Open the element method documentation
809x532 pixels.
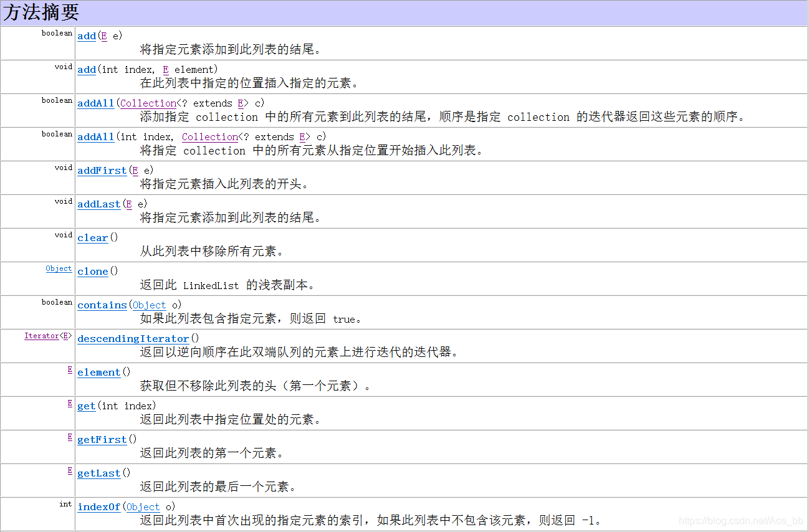coord(98,373)
